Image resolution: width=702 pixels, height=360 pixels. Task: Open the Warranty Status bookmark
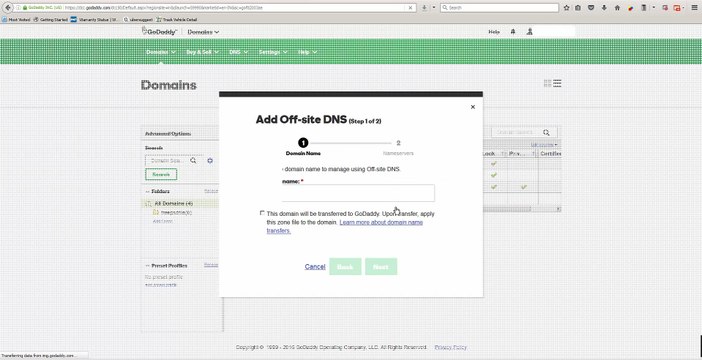(x=95, y=20)
